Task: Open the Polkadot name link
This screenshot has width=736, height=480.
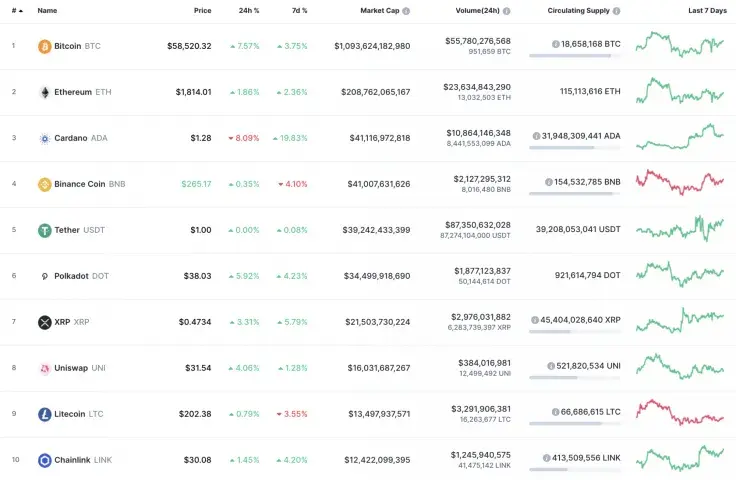Action: [72, 276]
